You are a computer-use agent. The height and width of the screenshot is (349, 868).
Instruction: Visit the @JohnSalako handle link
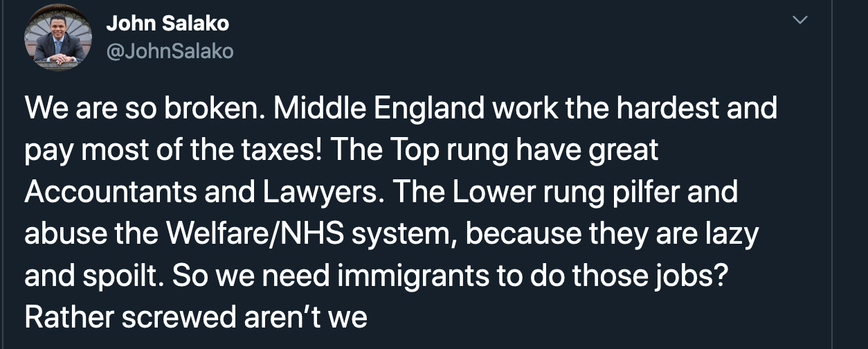pyautogui.click(x=170, y=51)
